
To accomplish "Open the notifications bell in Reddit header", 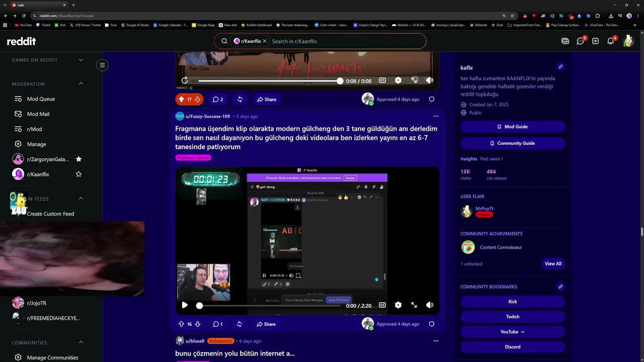I will [x=610, y=41].
